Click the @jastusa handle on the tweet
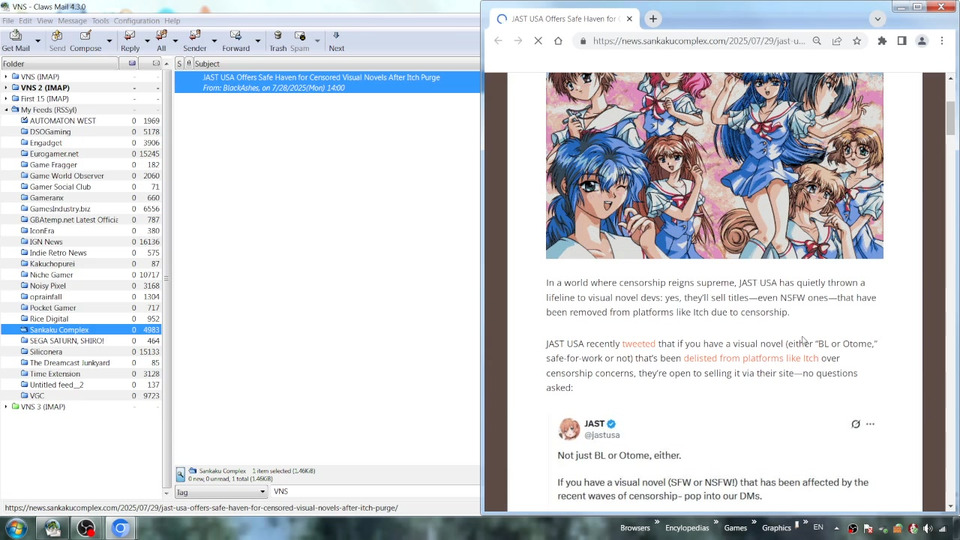960x540 pixels. coord(602,435)
